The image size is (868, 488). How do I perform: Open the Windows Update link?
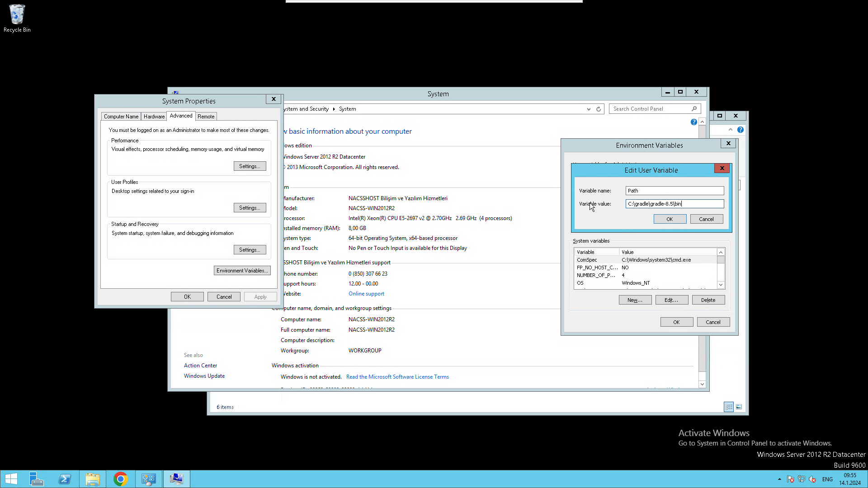204,376
